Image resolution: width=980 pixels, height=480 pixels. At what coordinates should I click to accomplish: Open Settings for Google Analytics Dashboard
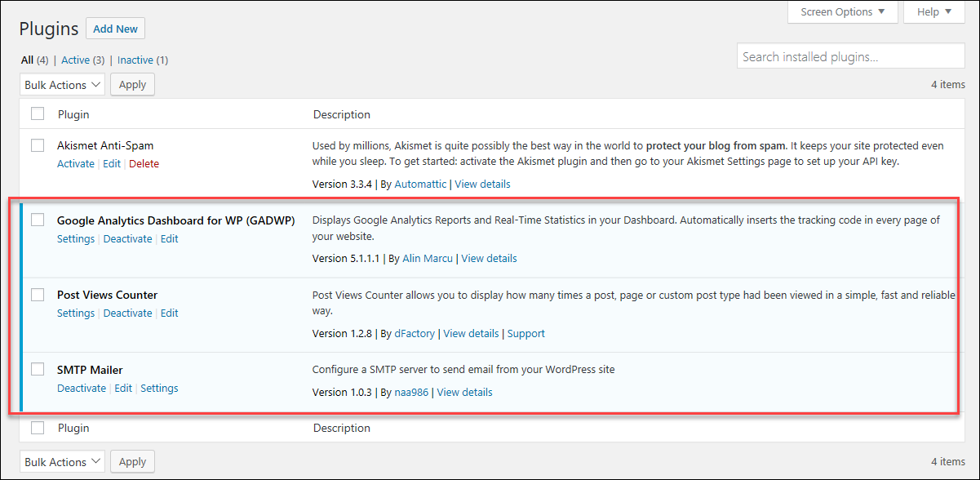(x=76, y=238)
